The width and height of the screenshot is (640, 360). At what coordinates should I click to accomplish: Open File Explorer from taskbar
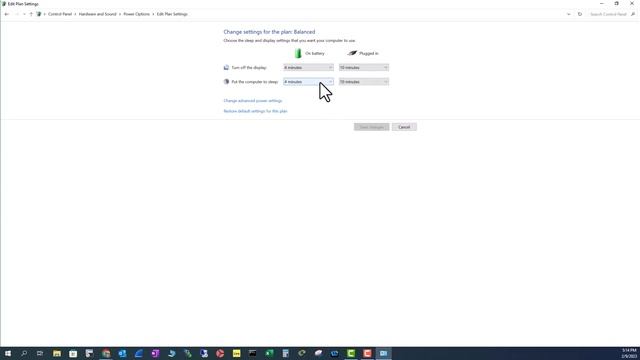coord(57,353)
